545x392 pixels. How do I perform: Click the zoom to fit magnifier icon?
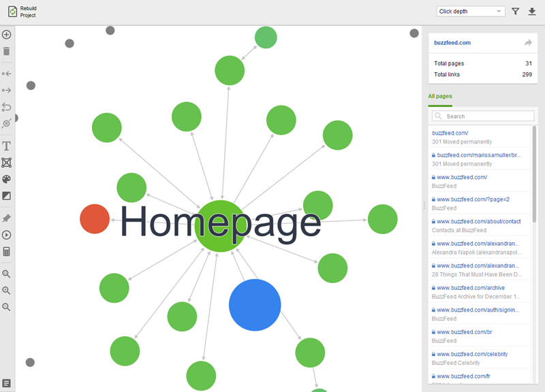pos(7,274)
